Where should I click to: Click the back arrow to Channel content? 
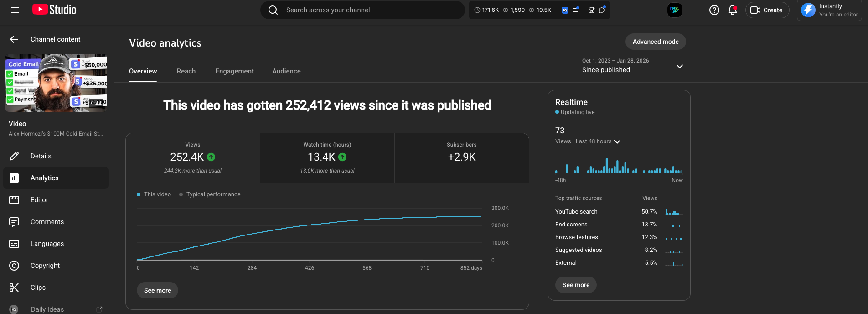pyautogui.click(x=14, y=39)
